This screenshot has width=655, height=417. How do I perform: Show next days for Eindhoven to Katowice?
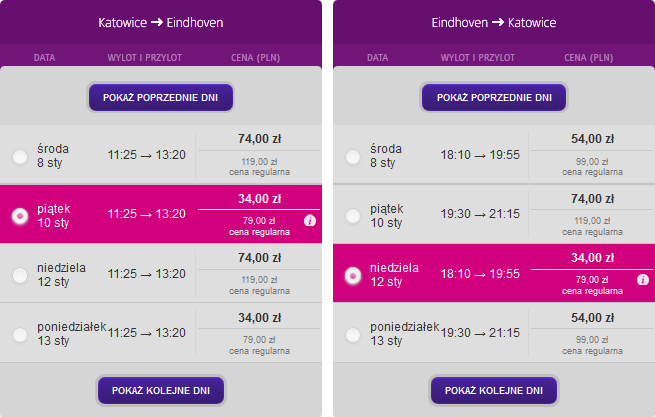click(x=494, y=390)
